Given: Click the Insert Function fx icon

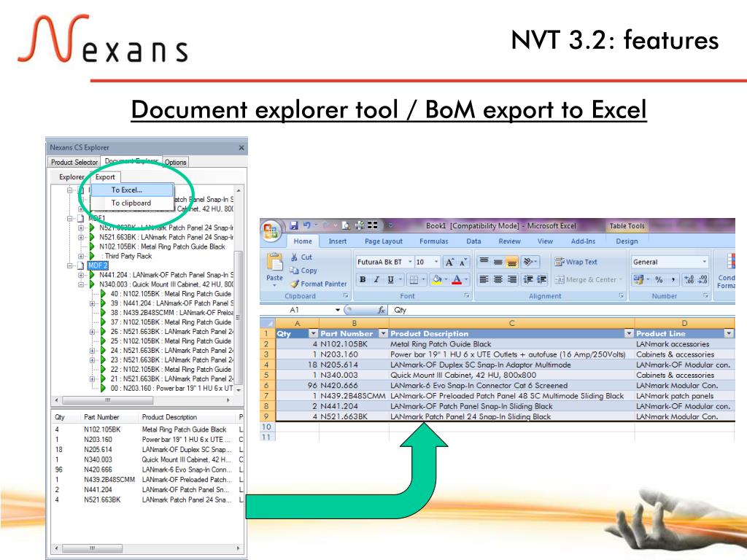Looking at the screenshot, I should [381, 310].
